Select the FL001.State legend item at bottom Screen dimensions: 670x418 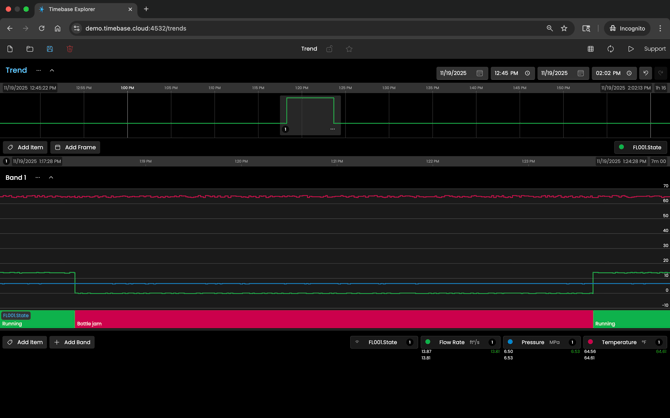coord(383,342)
